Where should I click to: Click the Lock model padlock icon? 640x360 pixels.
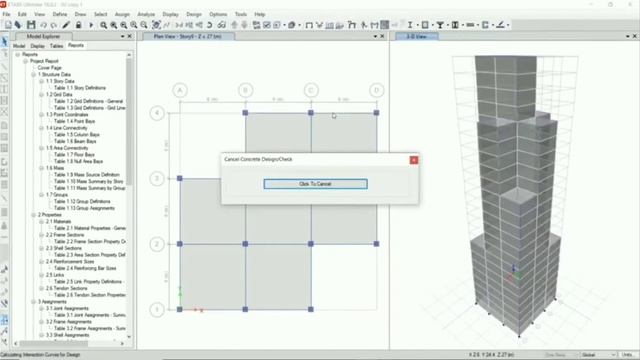pyautogui.click(x=78, y=25)
